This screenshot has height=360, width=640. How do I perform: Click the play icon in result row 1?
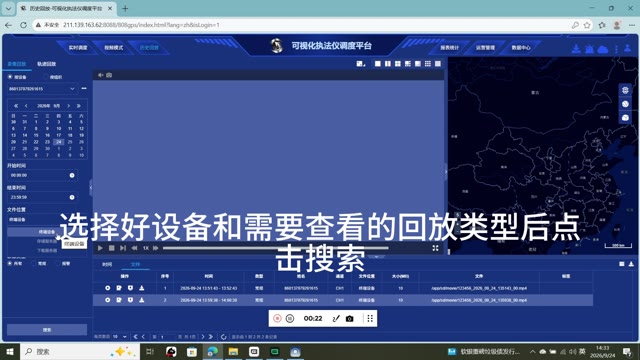coord(107,288)
